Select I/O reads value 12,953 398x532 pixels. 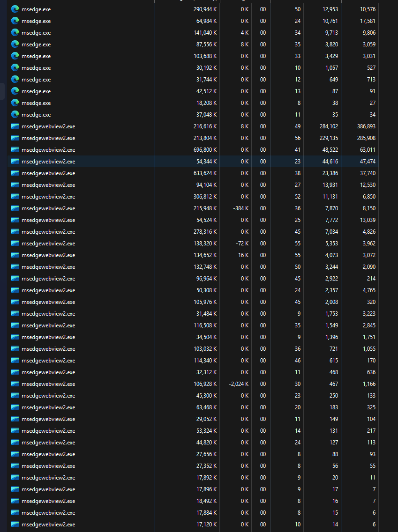[330, 9]
